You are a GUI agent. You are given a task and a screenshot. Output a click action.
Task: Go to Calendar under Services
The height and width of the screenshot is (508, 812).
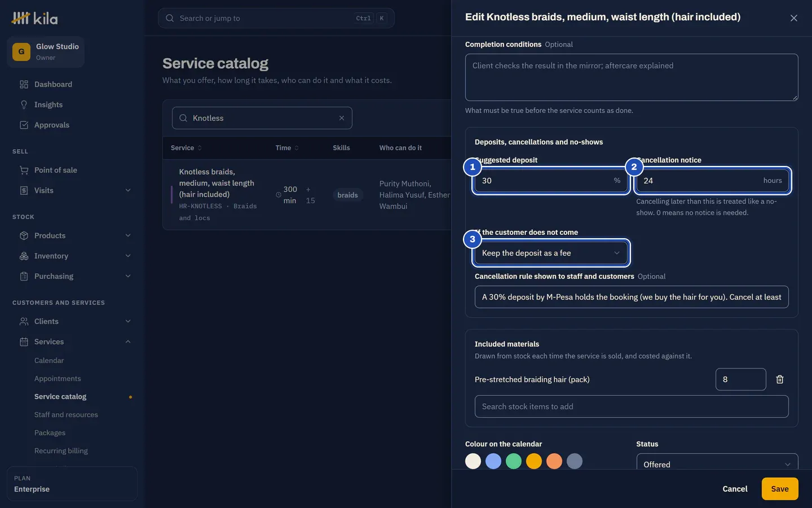pos(49,361)
